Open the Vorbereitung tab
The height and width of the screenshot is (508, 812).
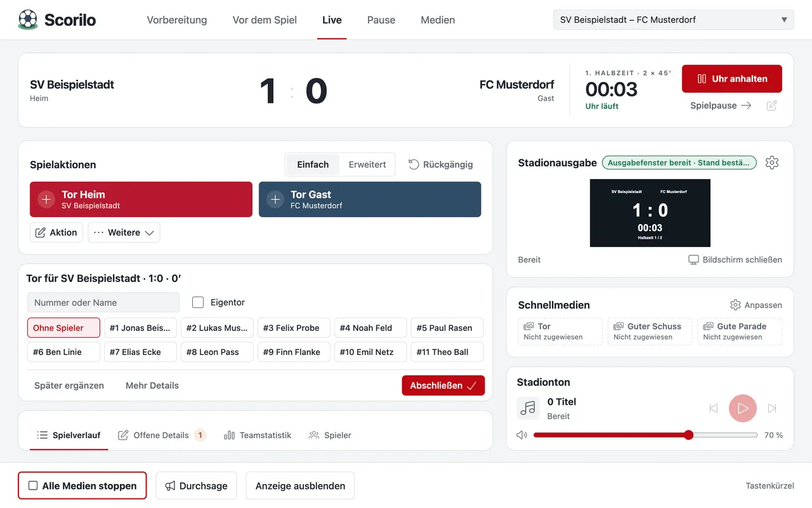click(177, 20)
